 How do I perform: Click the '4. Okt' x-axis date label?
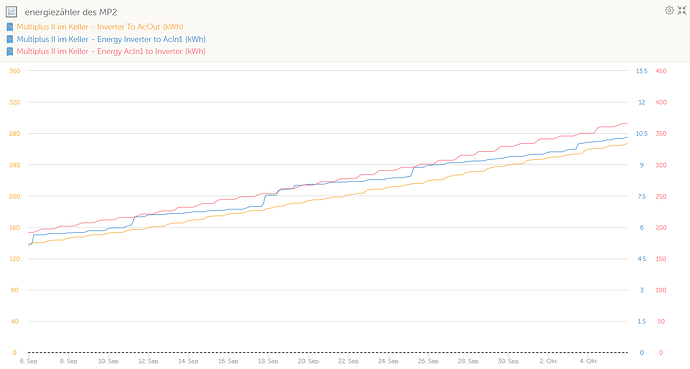pos(588,361)
